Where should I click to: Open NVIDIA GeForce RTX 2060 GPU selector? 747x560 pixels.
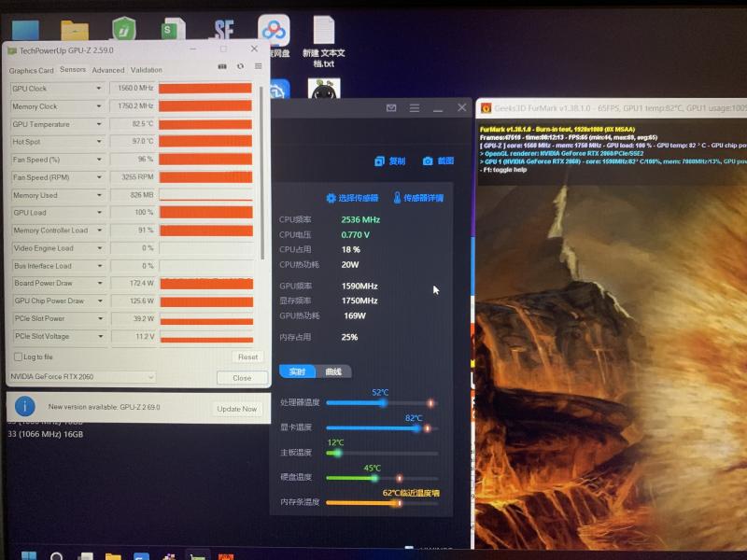[x=82, y=377]
